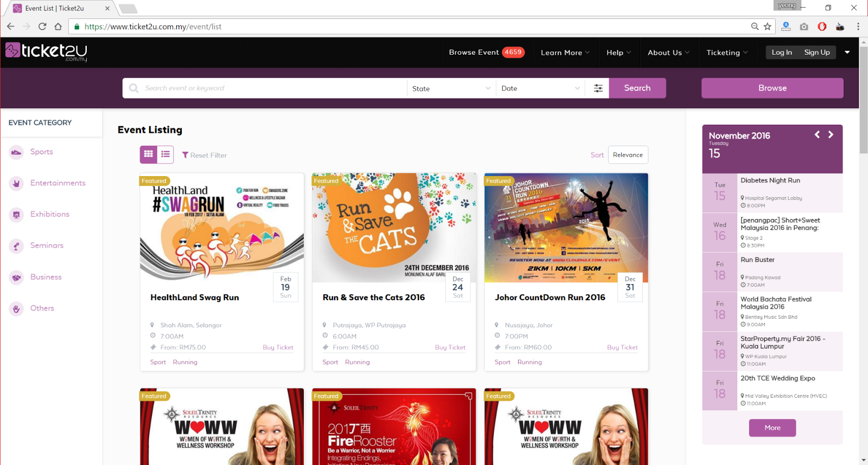Open StarProperty.my Fair 2016 entry

pyautogui.click(x=773, y=351)
